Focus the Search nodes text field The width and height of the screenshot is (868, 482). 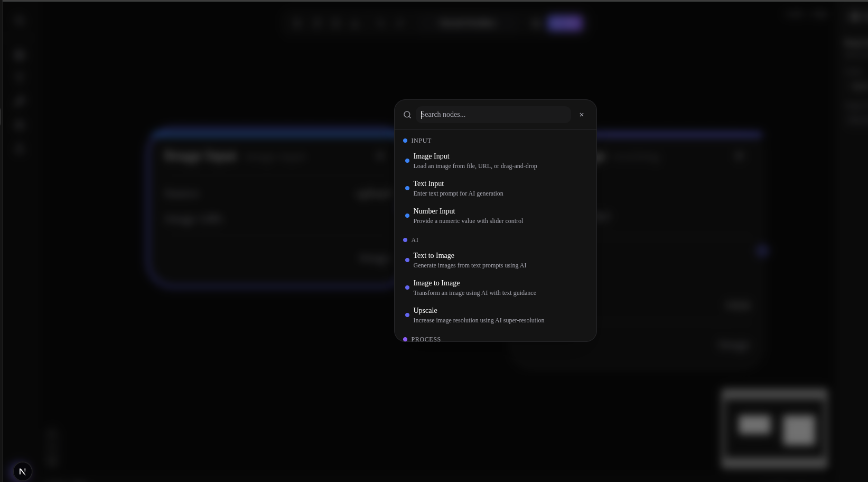[x=494, y=115]
